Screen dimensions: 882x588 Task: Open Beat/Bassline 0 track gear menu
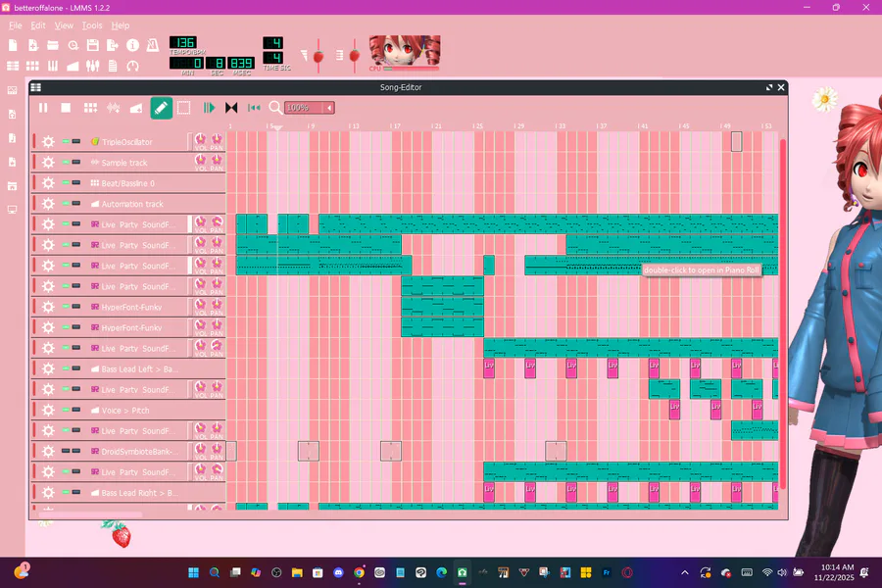48,183
